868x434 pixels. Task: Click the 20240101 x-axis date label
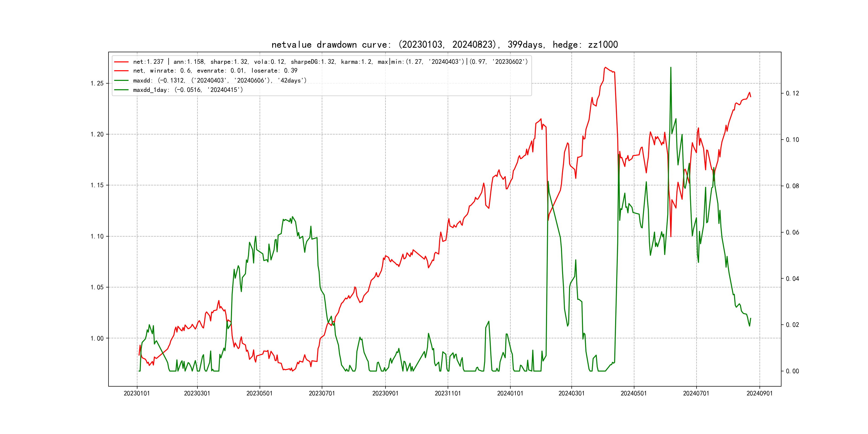tap(510, 393)
